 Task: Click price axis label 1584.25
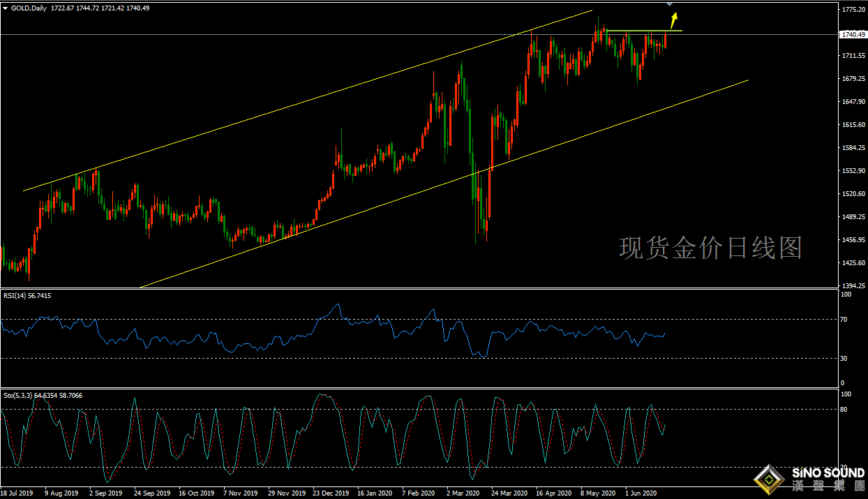pyautogui.click(x=852, y=148)
